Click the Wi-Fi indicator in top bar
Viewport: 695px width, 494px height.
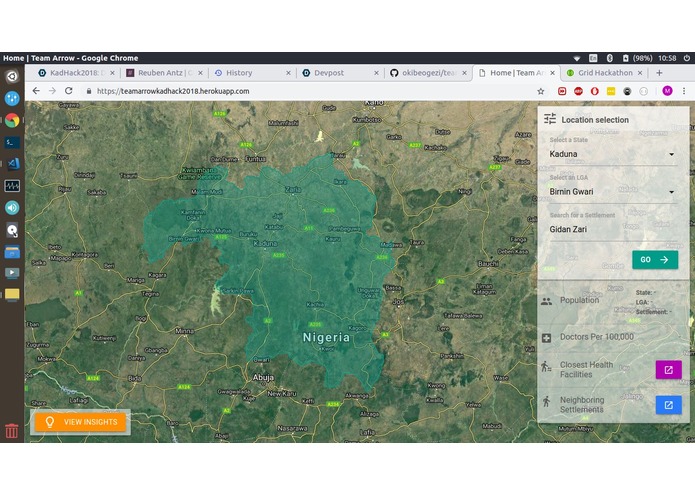[x=577, y=58]
